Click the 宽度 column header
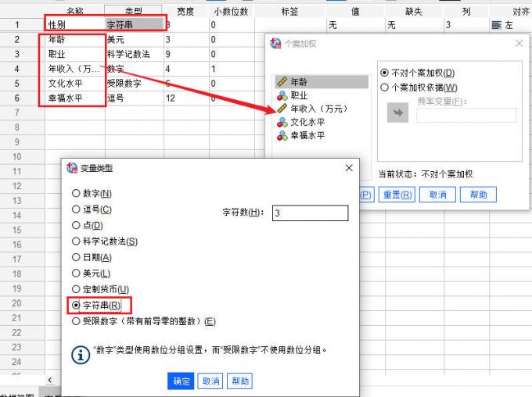Viewport: 532px width, 397px height. click(185, 11)
